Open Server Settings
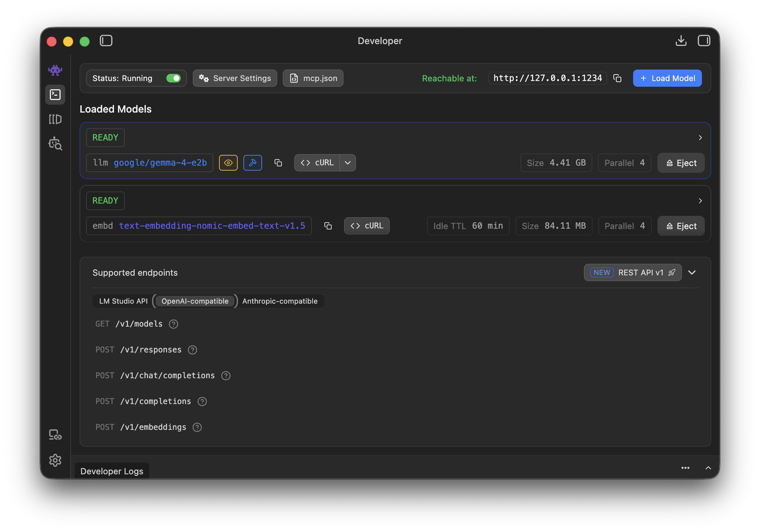760x532 pixels. click(235, 78)
